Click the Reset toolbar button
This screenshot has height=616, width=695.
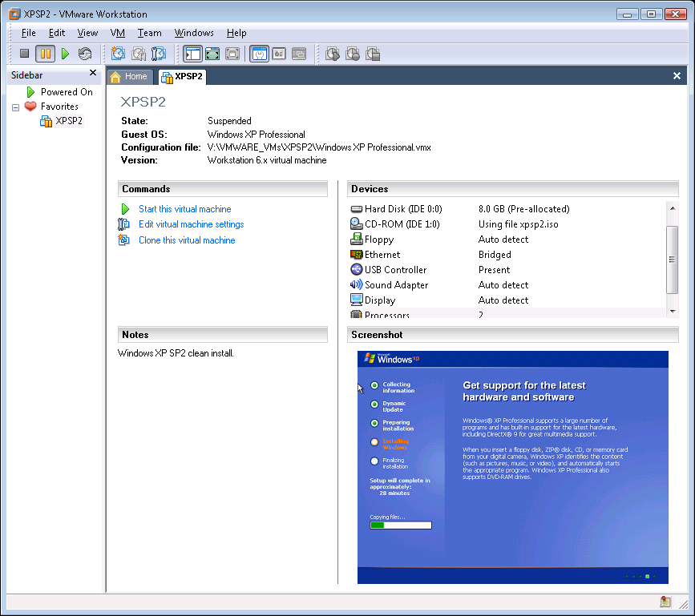(x=85, y=54)
